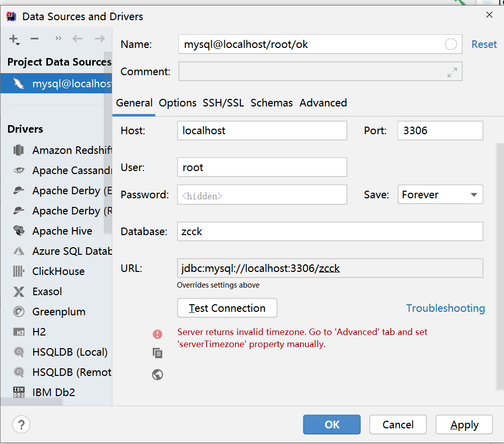Expand the Comment field using arrows icon
The height and width of the screenshot is (444, 504).
[x=452, y=72]
